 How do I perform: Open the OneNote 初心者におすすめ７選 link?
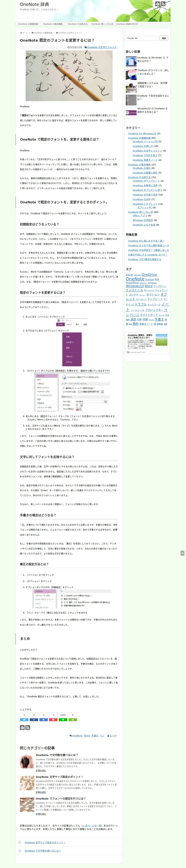click(x=146, y=241)
